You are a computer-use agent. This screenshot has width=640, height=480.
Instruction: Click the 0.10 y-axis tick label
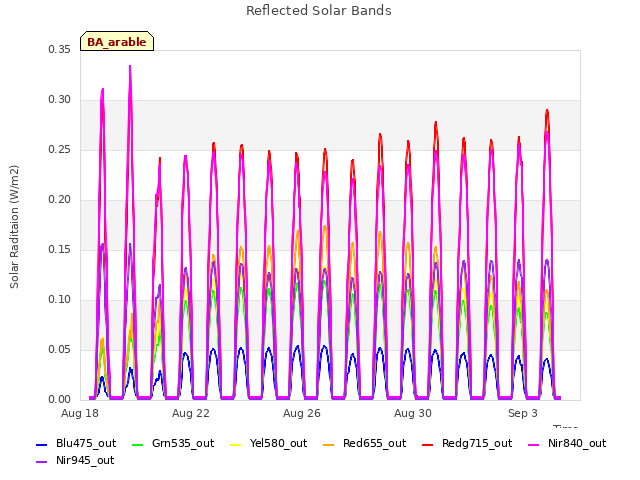(x=60, y=300)
